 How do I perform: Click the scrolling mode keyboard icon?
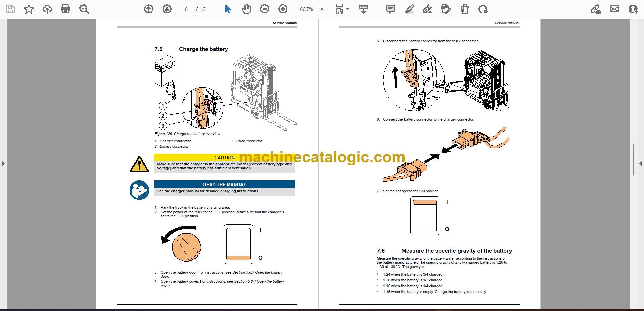click(x=364, y=9)
